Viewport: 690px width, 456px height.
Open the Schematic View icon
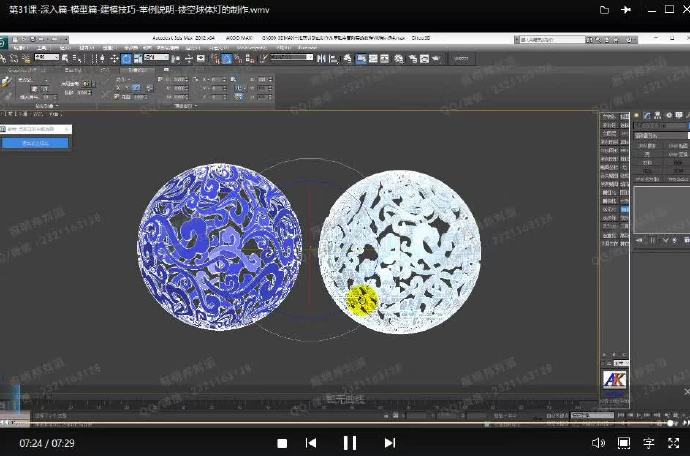pos(384,59)
